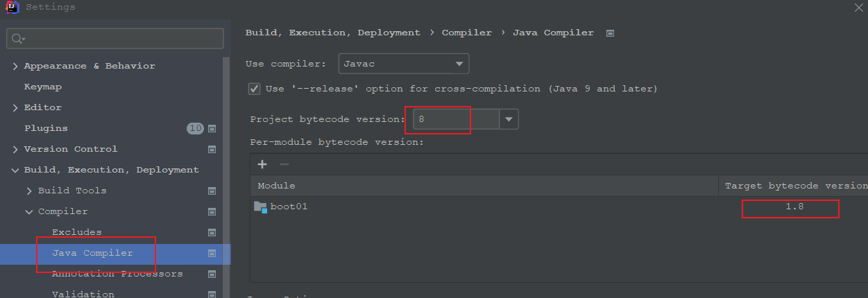This screenshot has height=298, width=868.
Task: Click the project-level icon on Excludes row
Action: tap(212, 232)
